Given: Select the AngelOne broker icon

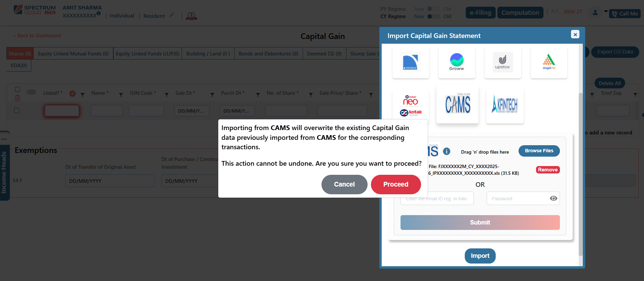Looking at the screenshot, I should click(548, 63).
